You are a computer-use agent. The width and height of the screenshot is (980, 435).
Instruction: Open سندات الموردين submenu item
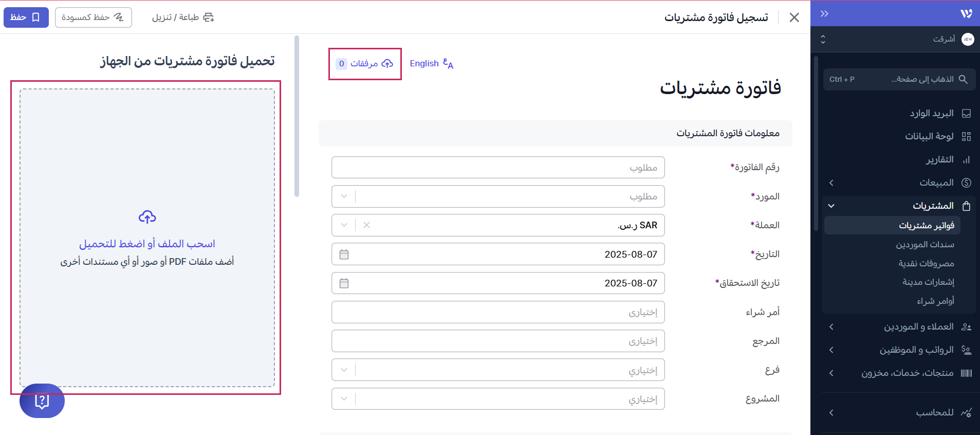(x=925, y=245)
